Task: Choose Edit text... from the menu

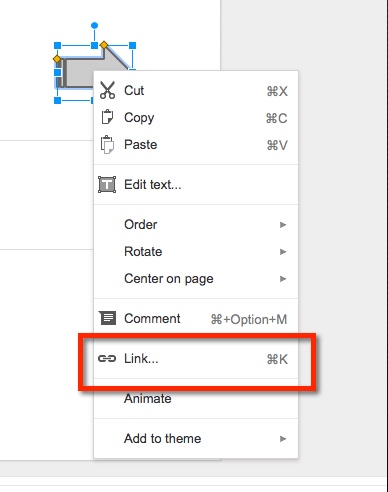Action: [196, 184]
